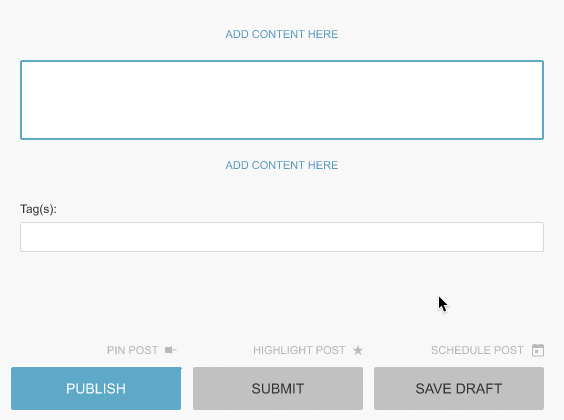Save the post using SAVE DRAFT
The width and height of the screenshot is (564, 420).
click(459, 388)
